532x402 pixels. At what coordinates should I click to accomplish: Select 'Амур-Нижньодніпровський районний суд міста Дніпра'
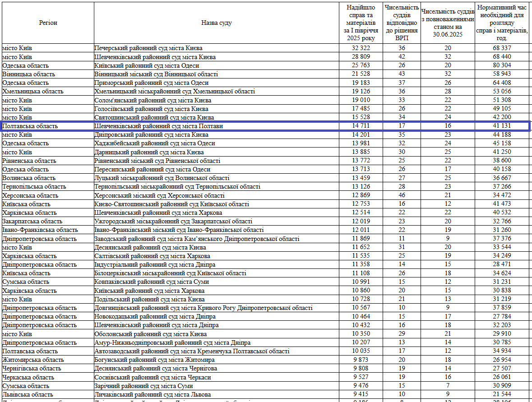[x=172, y=342]
